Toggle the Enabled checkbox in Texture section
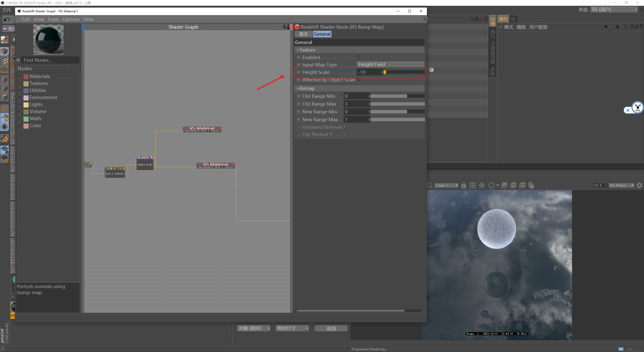This screenshot has width=644, height=352. pyautogui.click(x=357, y=57)
